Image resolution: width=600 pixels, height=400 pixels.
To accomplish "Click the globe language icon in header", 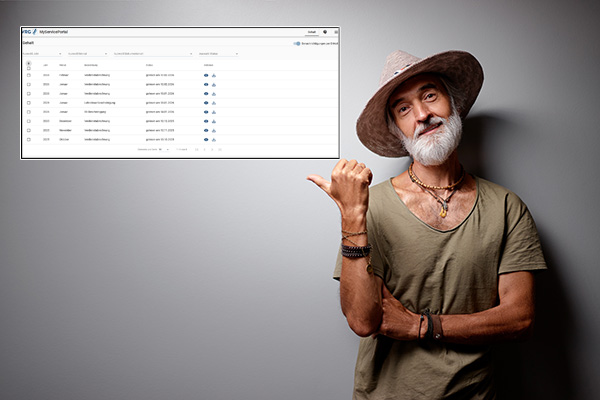I will (x=325, y=32).
